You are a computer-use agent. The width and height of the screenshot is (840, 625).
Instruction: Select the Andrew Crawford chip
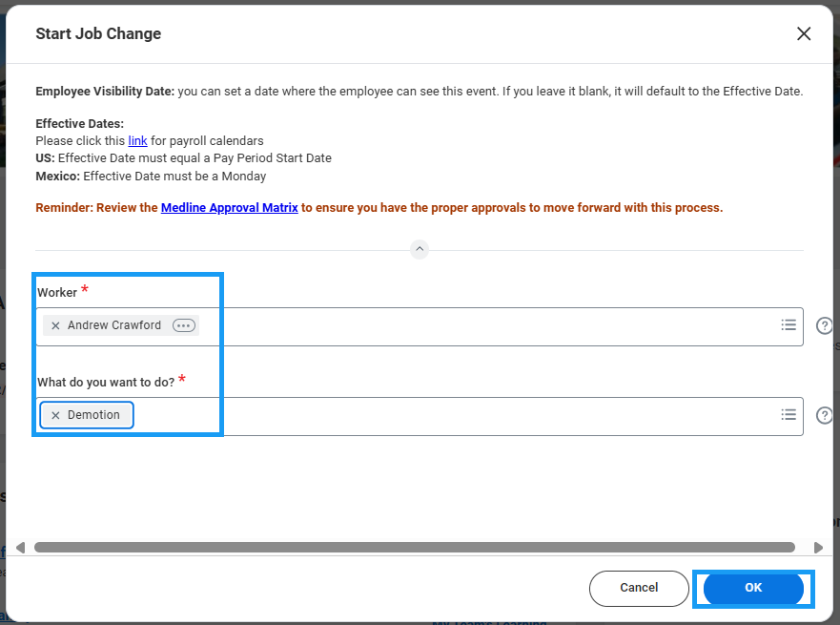tap(114, 326)
